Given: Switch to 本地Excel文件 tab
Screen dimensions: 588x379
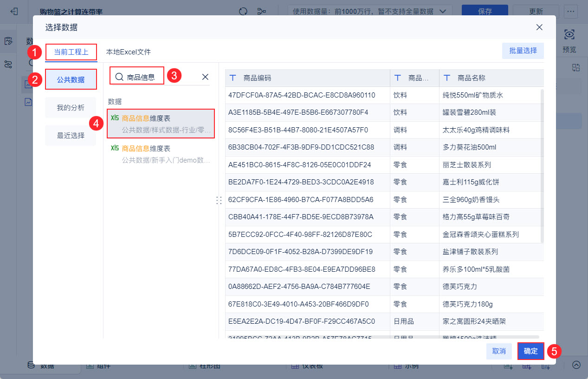Looking at the screenshot, I should pyautogui.click(x=129, y=52).
